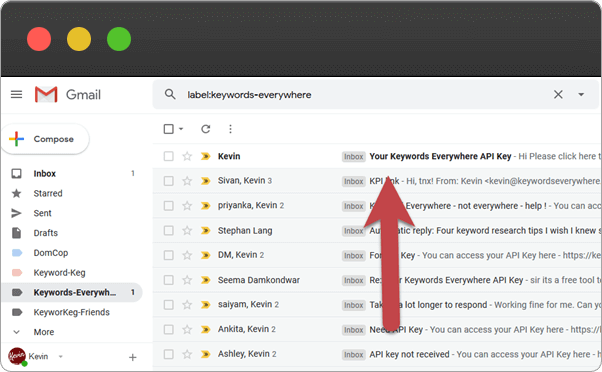
Task: Click importance marker on DM, Kevin email
Action: coord(205,255)
